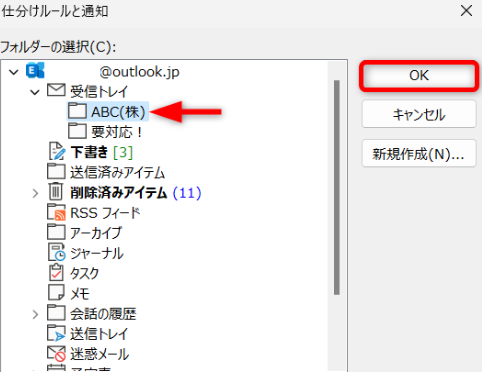Image resolution: width=482 pixels, height=372 pixels.
Task: Select the 受信トレイ label
Action: tap(99, 91)
